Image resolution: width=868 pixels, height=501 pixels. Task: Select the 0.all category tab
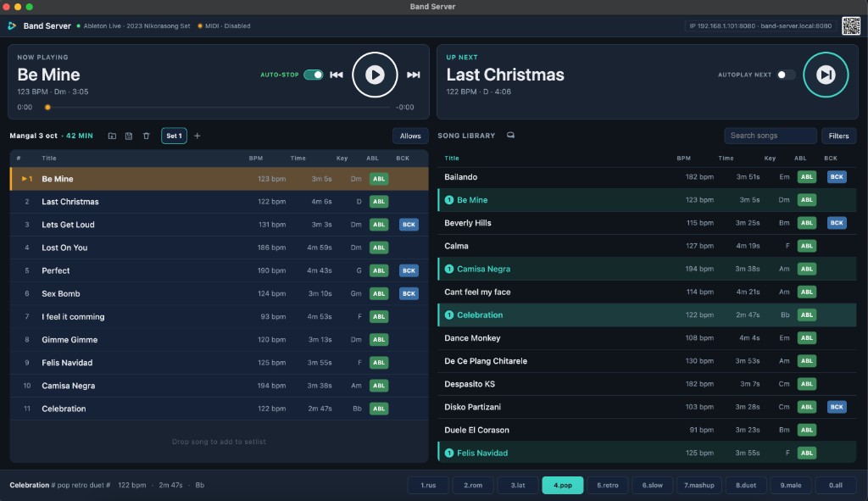pyautogui.click(x=835, y=485)
